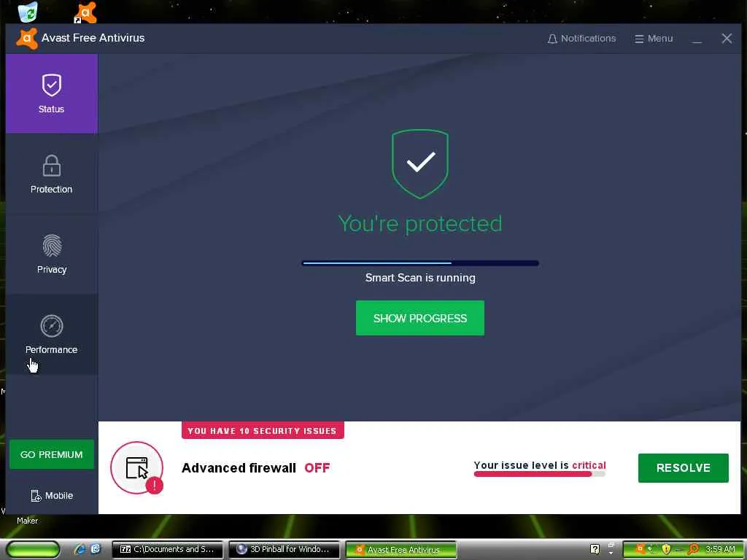The height and width of the screenshot is (560, 747).
Task: Click the Show Progress button
Action: point(419,318)
